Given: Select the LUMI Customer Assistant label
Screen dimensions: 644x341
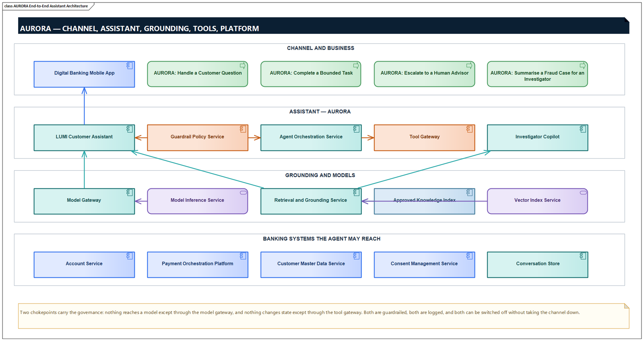Looking at the screenshot, I should (84, 136).
